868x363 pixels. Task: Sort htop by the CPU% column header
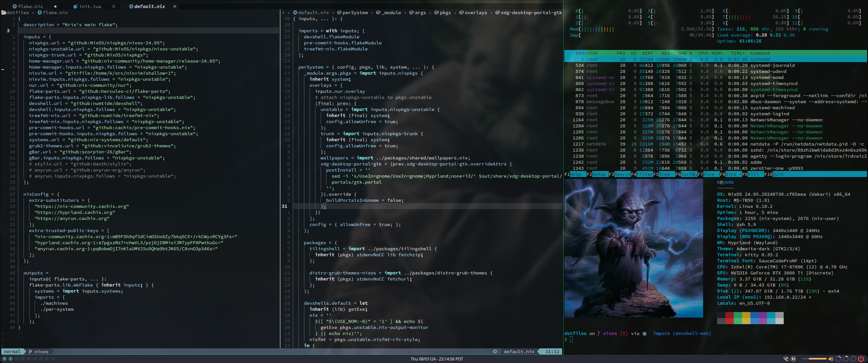click(703, 53)
